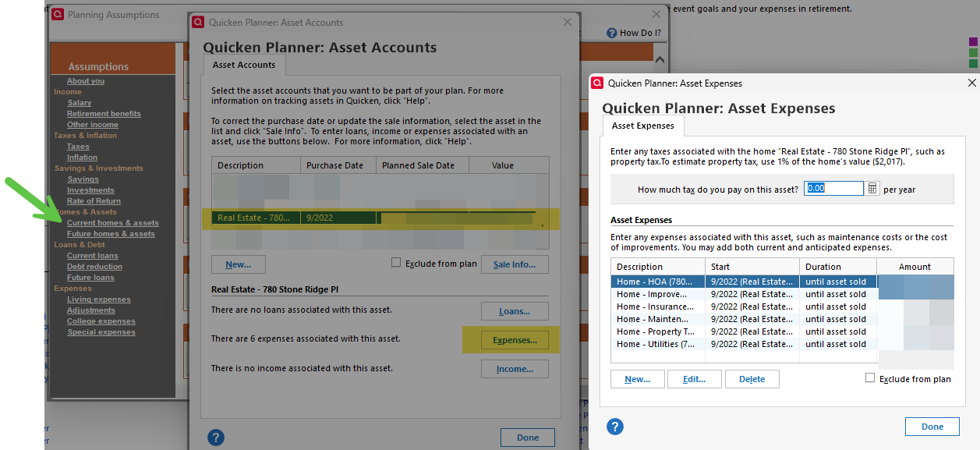This screenshot has width=980, height=450.
Task: Close the Asset Accounts dialog
Action: (x=568, y=23)
